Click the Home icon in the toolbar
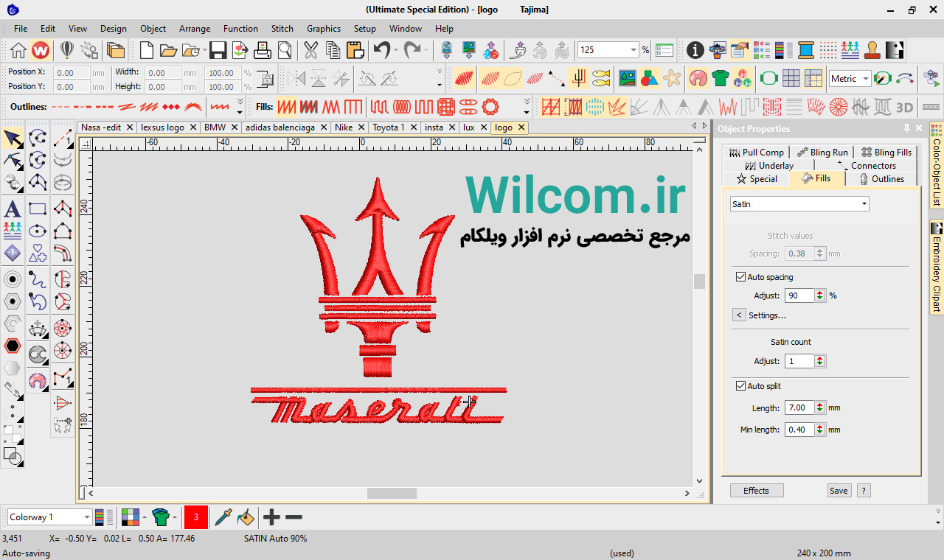 pos(18,50)
